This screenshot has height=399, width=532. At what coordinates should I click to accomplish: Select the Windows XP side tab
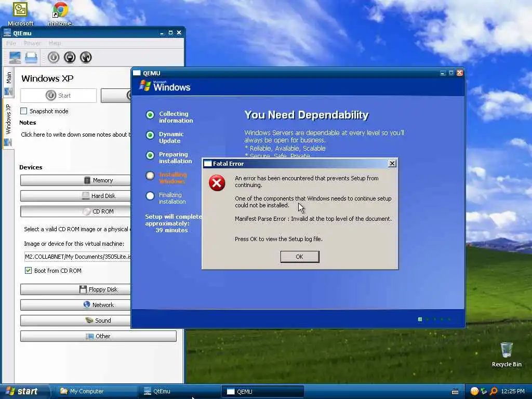[8, 125]
